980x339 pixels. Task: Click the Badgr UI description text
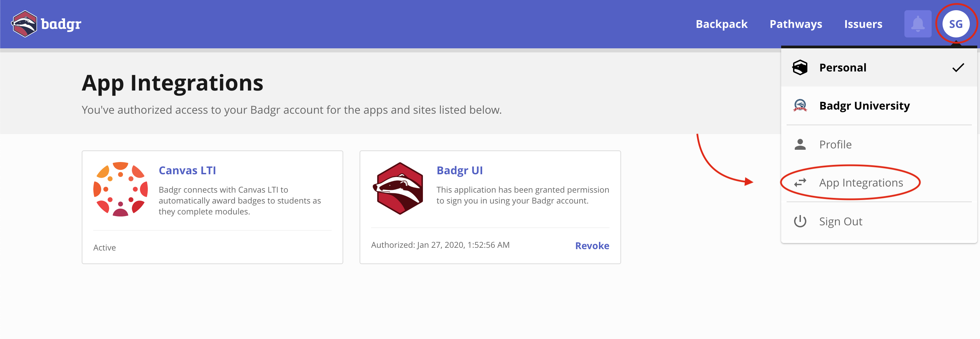(x=523, y=195)
